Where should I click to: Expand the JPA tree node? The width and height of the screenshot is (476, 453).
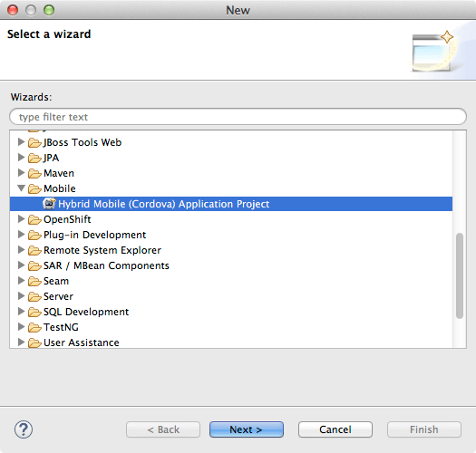(x=21, y=157)
